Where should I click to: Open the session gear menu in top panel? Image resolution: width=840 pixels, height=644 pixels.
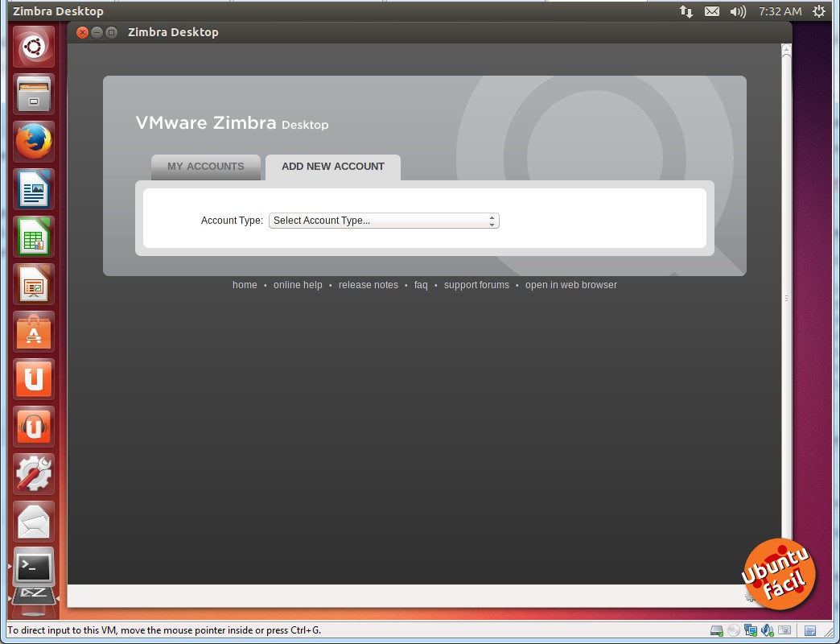[x=819, y=11]
